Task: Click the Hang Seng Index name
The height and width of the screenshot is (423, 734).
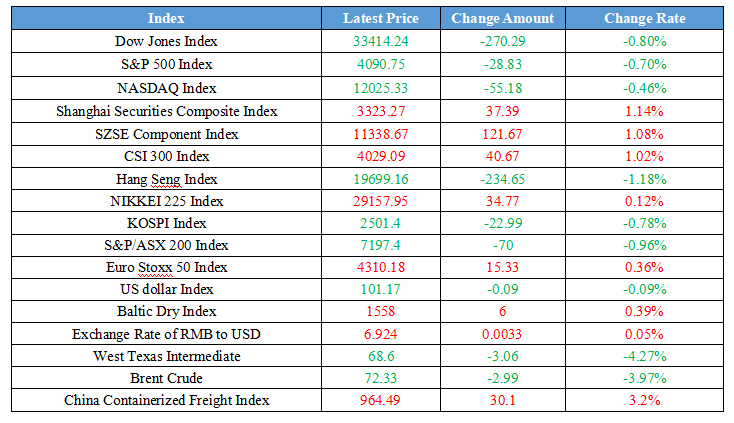Action: [166, 179]
